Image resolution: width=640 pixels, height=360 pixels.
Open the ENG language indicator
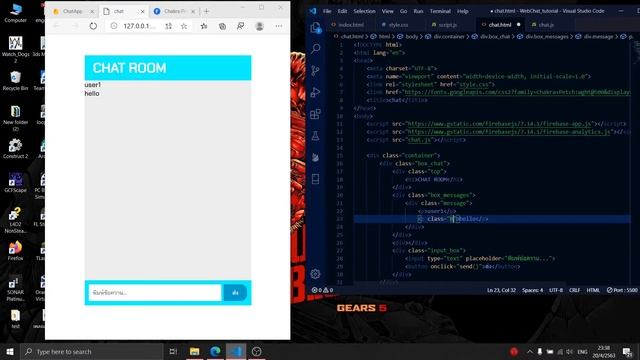582,351
